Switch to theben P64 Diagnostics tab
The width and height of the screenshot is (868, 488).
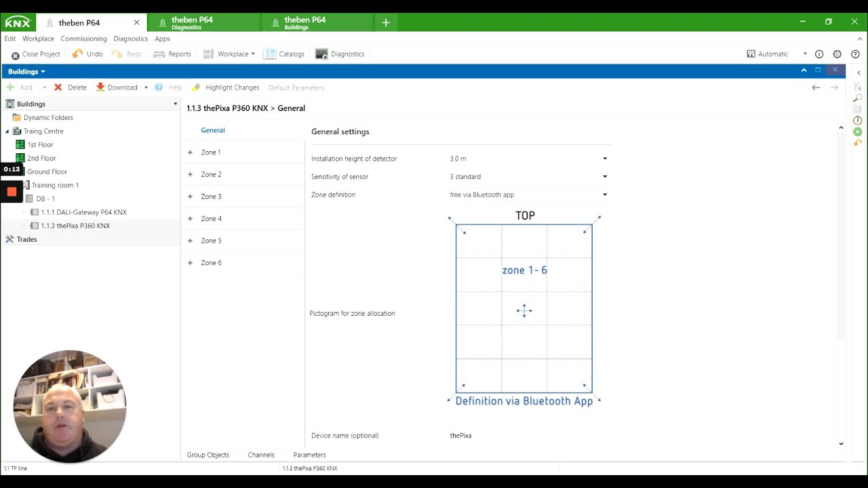[203, 22]
